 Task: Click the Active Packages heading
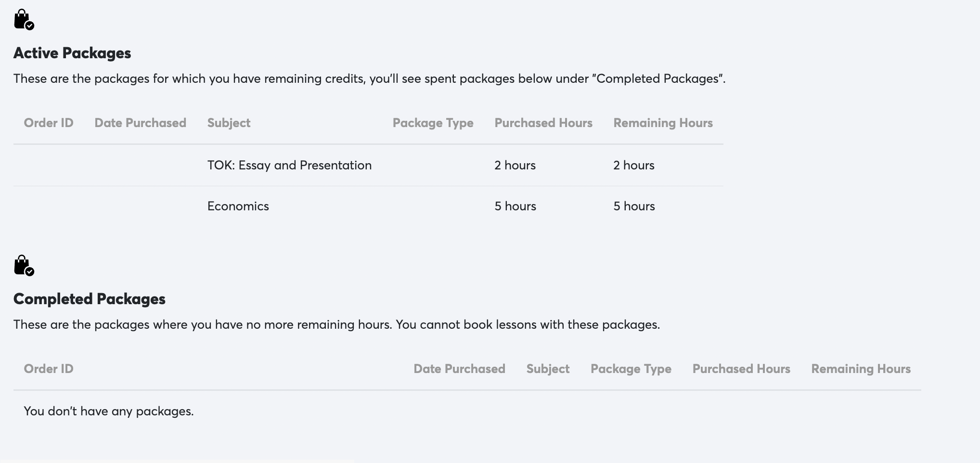[72, 53]
